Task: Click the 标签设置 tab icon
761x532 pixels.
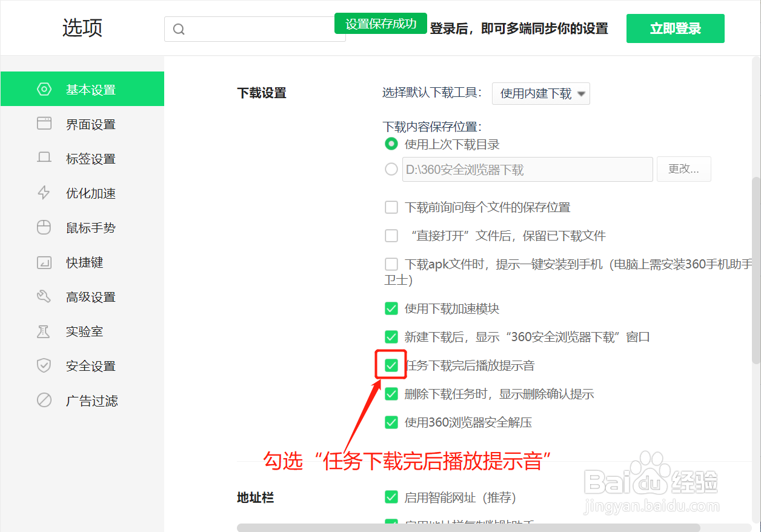Action: coord(44,158)
